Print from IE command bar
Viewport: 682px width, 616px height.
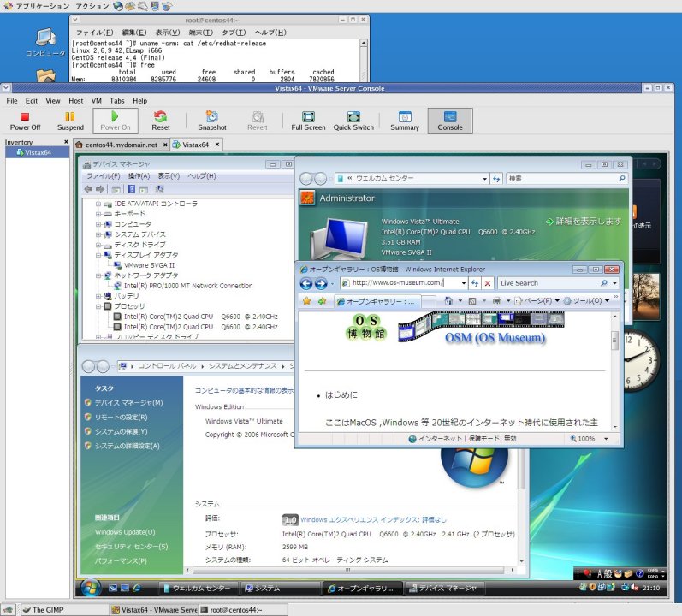tap(496, 301)
